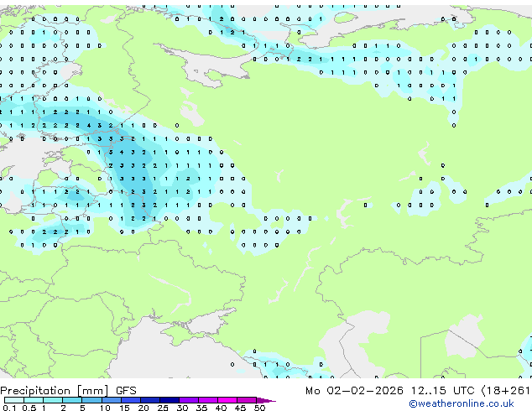532x411 pixels.
Task: Click the 0.1 legend value label
Action: pos(9,408)
